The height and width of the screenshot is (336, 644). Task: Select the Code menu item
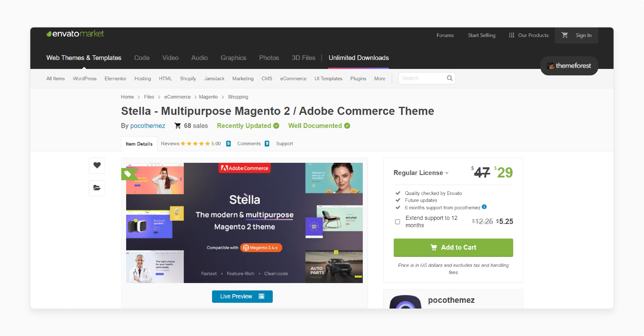(x=142, y=58)
